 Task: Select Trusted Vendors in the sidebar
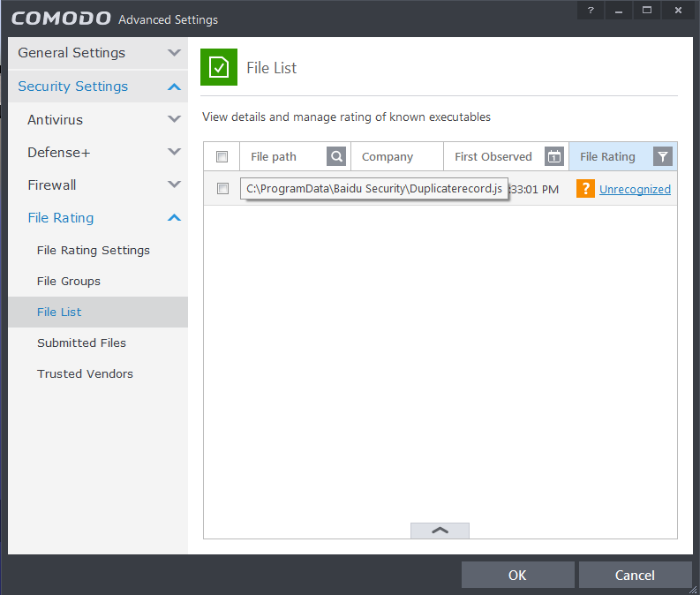point(85,373)
